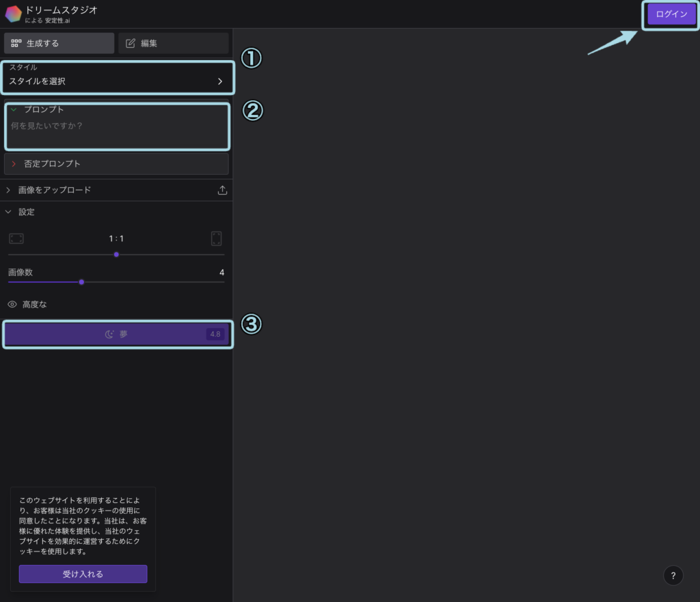Click the ログイン login button
The height and width of the screenshot is (602, 700).
coord(671,14)
